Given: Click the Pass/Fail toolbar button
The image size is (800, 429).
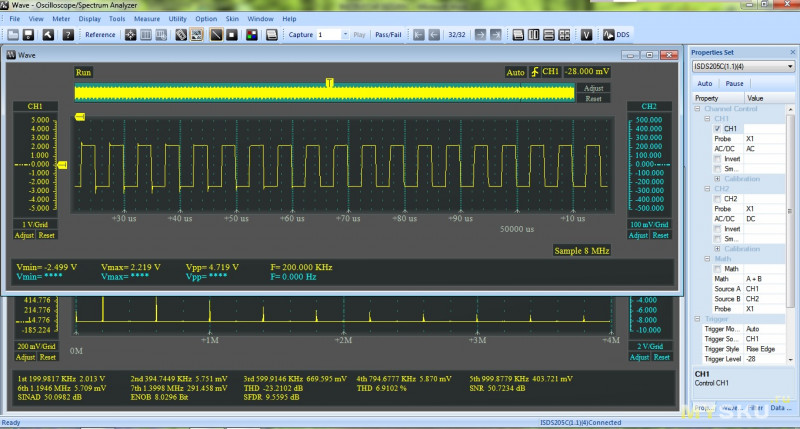Looking at the screenshot, I should coord(388,35).
